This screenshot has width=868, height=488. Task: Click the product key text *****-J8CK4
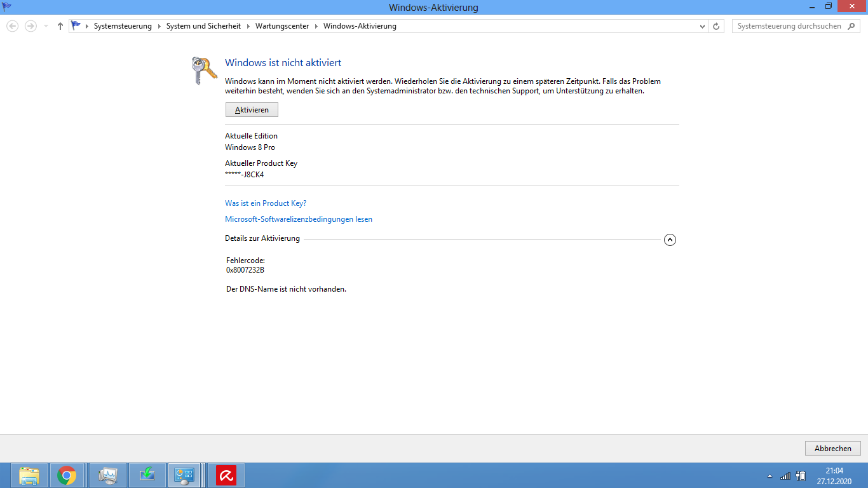tap(245, 175)
